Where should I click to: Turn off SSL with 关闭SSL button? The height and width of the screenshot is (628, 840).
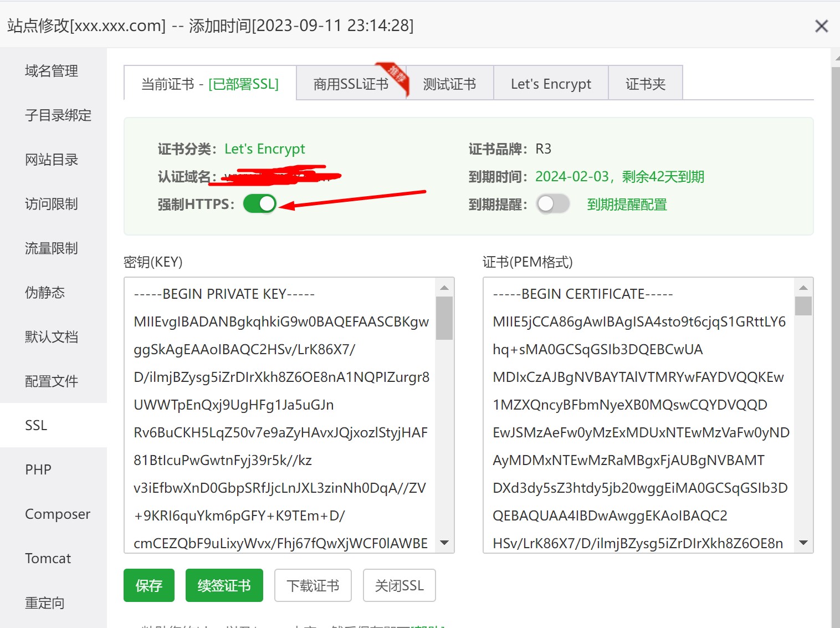pos(399,585)
